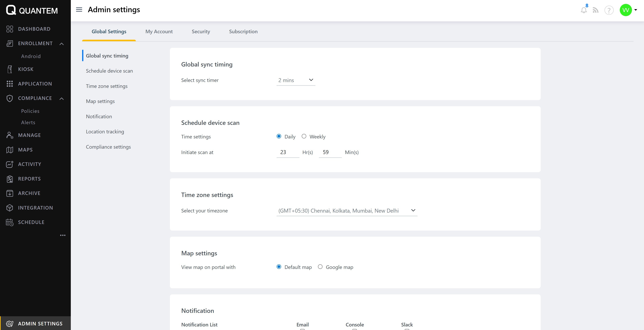Click the RSS feed icon
The image size is (644, 330).
pos(596,10)
